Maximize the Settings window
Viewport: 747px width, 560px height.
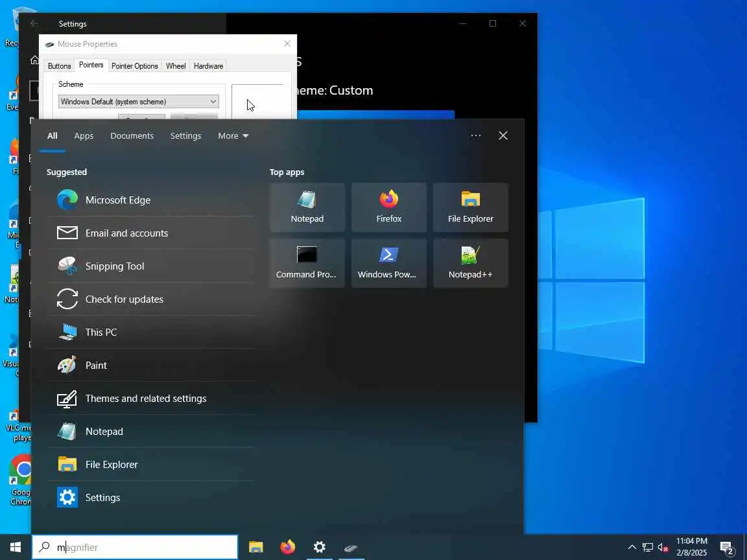[493, 23]
